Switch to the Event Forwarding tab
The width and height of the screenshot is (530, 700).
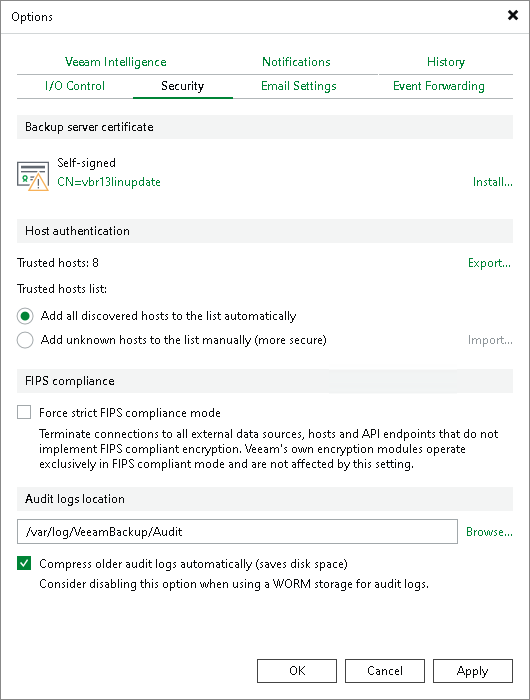pyautogui.click(x=438, y=86)
